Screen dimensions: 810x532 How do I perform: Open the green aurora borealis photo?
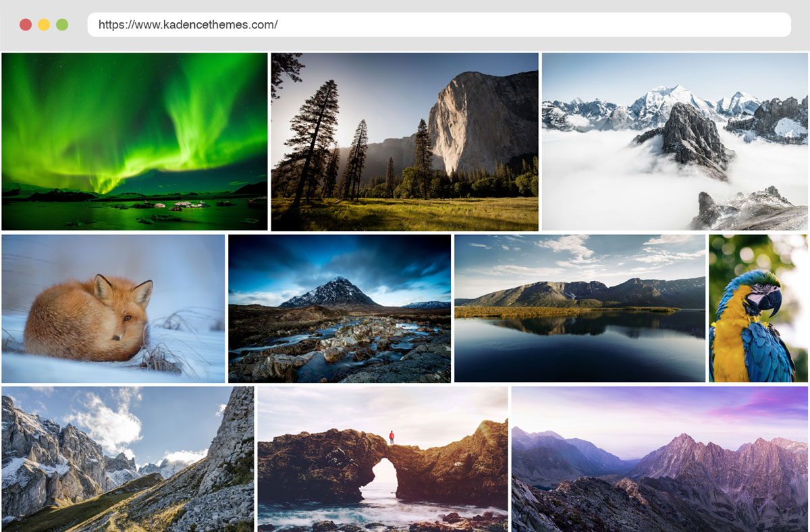point(134,142)
